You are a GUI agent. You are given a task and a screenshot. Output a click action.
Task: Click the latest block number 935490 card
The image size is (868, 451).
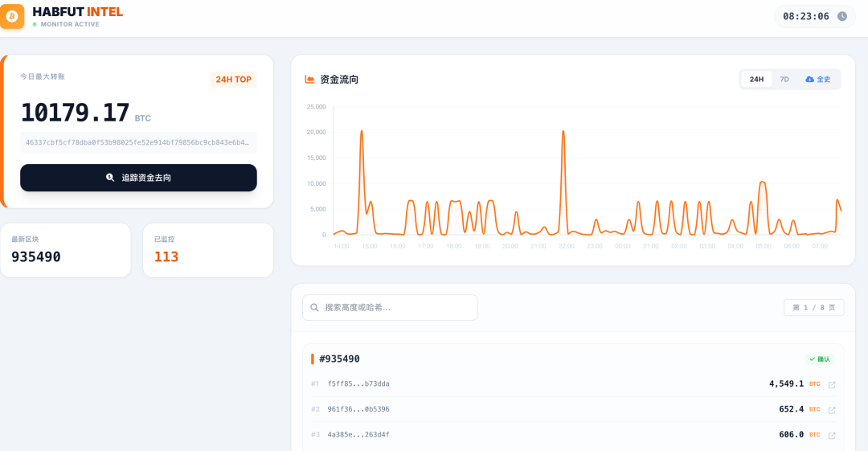coord(65,250)
